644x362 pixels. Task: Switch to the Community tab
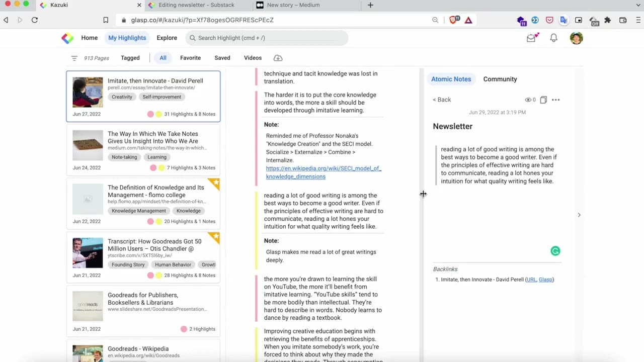(500, 79)
